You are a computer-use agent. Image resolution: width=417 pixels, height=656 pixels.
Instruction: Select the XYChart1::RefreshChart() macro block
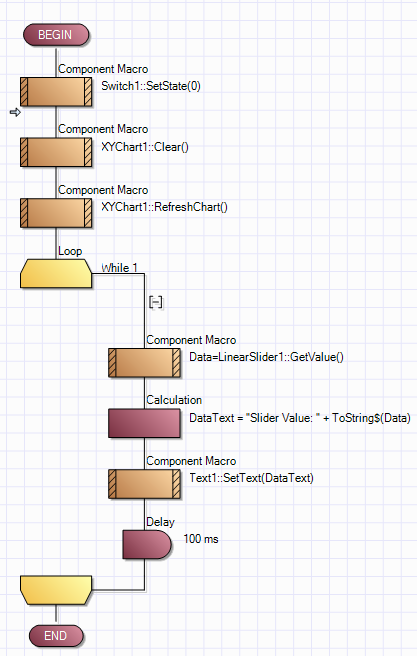coord(56,213)
